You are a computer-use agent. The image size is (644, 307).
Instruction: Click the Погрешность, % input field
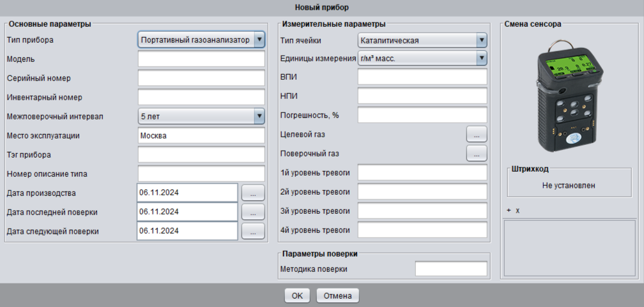tap(422, 116)
